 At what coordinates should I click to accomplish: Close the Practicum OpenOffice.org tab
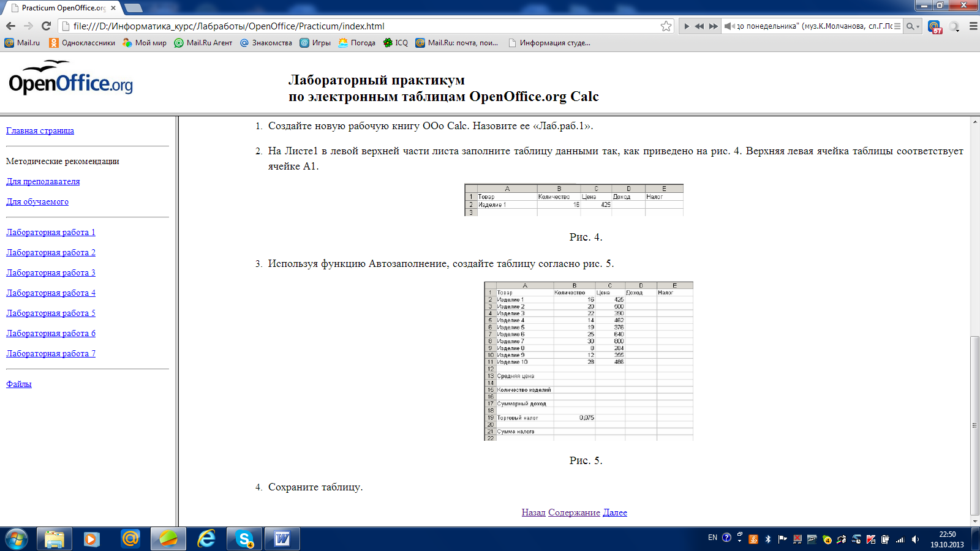(x=113, y=8)
